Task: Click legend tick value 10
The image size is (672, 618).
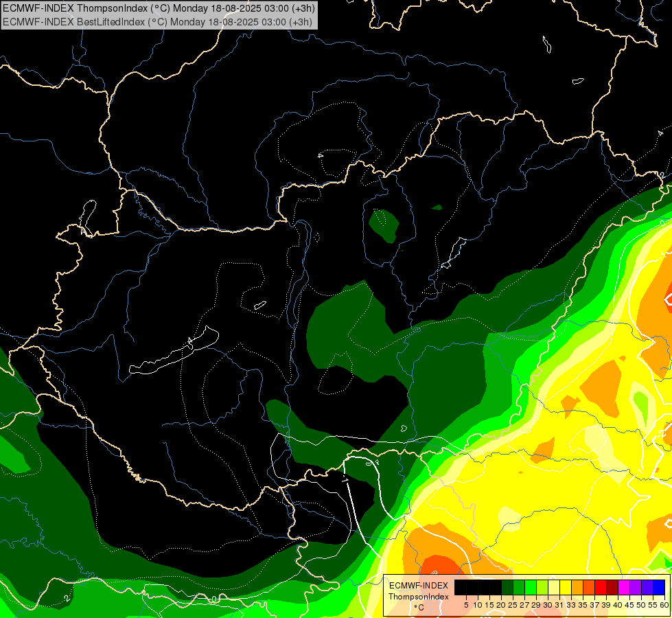Action: coord(478,605)
